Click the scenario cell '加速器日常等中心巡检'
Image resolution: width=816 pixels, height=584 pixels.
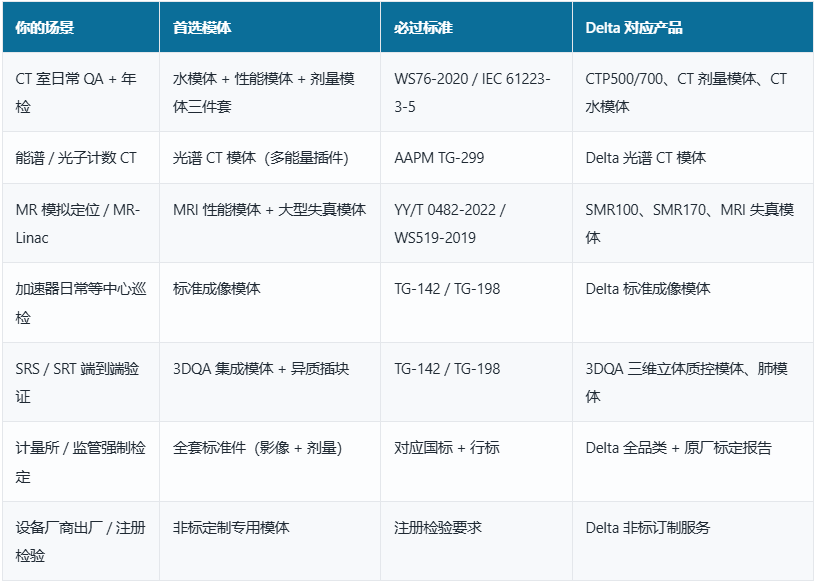(x=81, y=303)
